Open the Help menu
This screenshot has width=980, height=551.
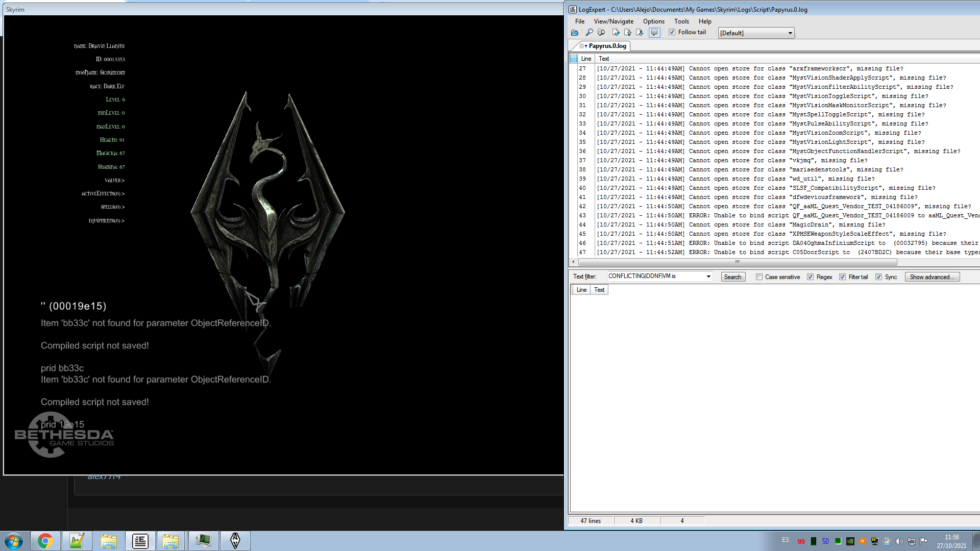coord(705,21)
